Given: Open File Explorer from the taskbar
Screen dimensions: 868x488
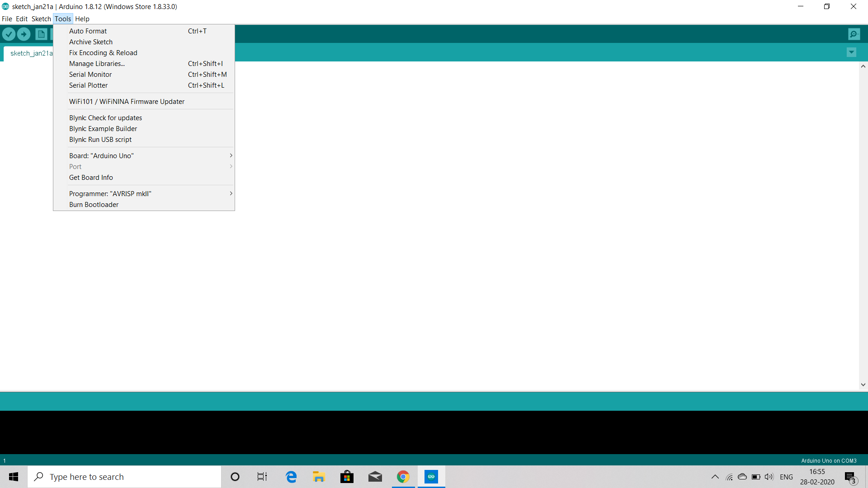Looking at the screenshot, I should click(319, 477).
